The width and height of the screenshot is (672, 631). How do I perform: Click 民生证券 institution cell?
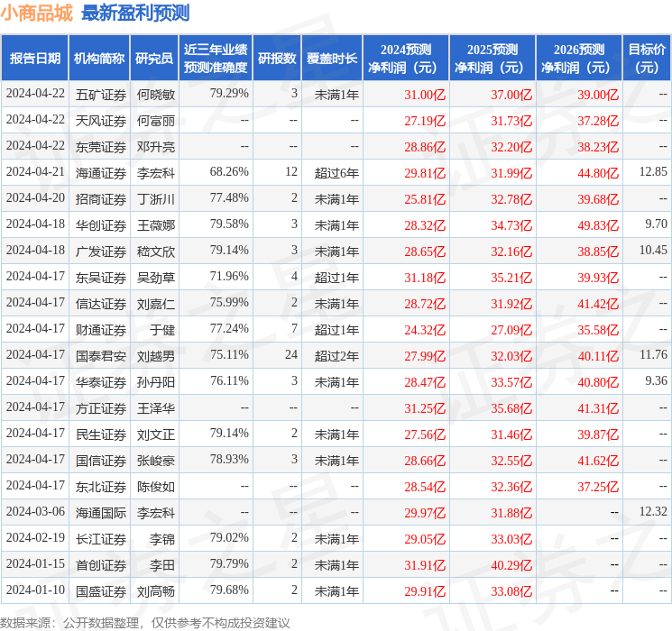101,434
